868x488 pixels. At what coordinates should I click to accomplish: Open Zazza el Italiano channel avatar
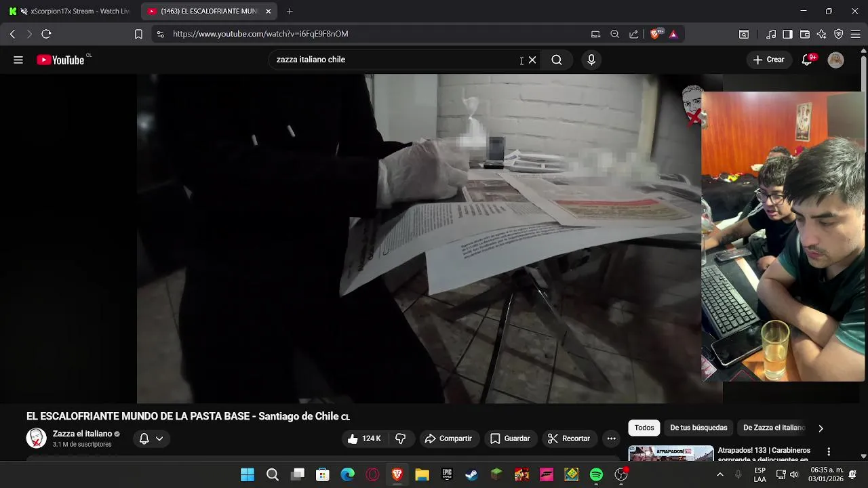coord(36,438)
